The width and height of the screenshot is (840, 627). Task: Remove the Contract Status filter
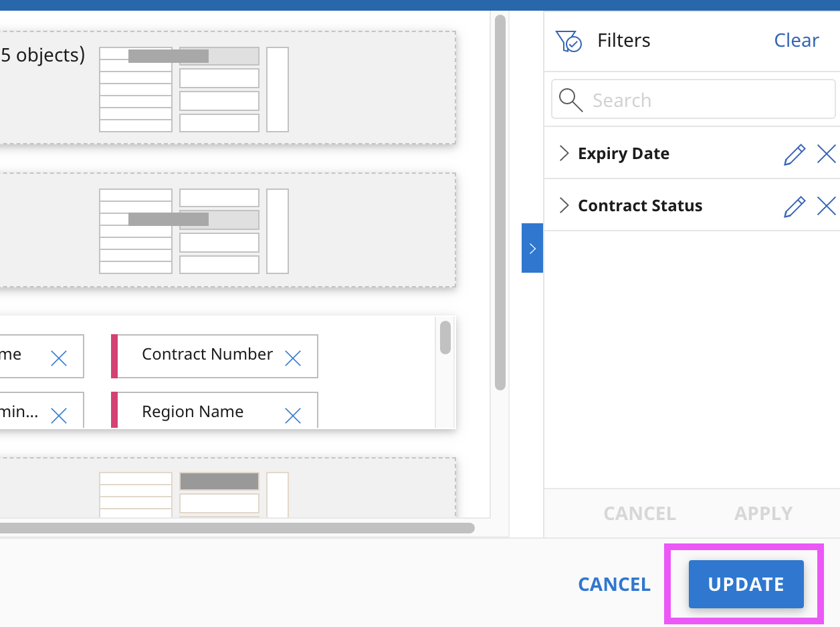[827, 207]
